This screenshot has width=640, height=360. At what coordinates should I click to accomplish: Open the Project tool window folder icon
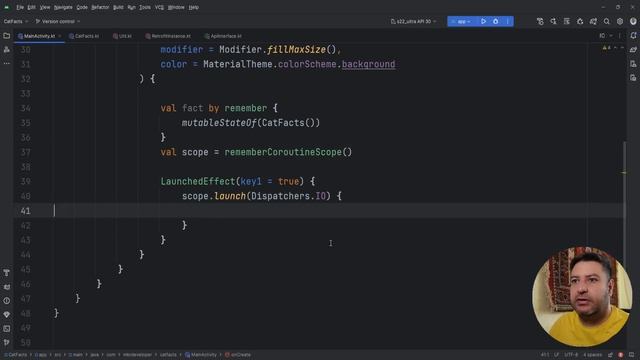click(x=7, y=36)
